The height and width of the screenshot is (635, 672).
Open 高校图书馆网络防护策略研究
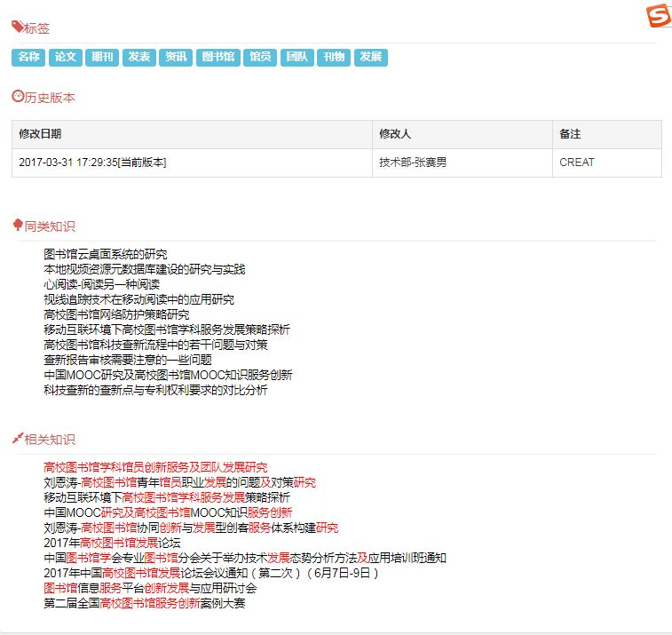[116, 314]
